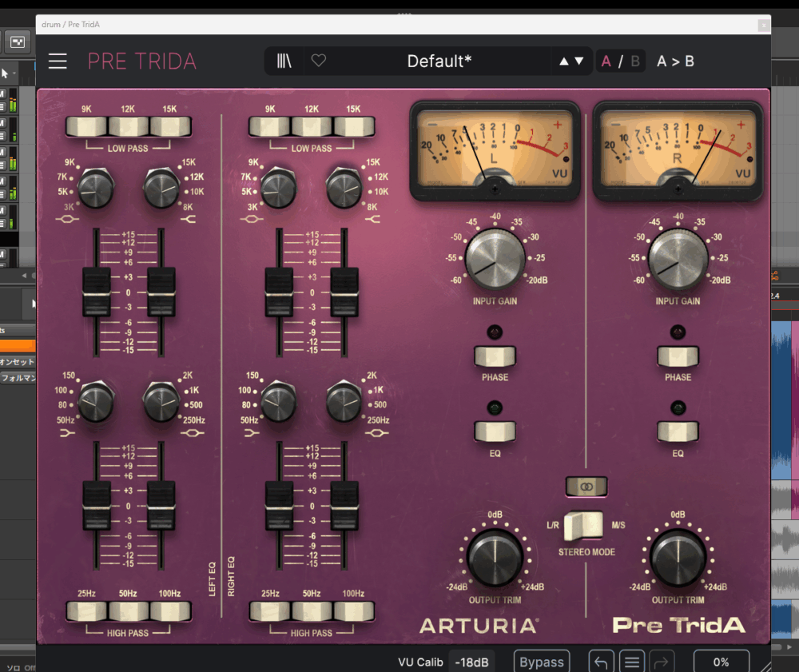Toggle the Right EQ 50Hz high pass switch

312,610
